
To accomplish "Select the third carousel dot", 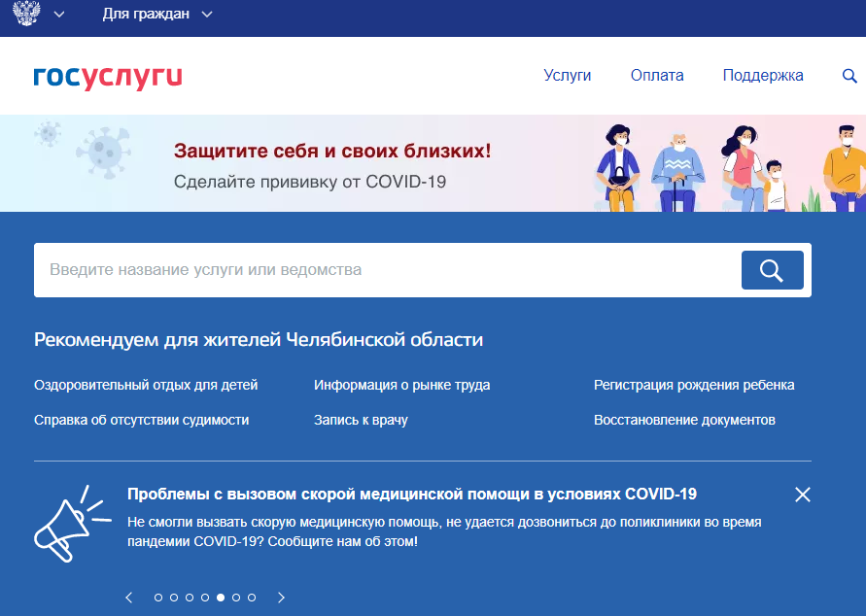I will [x=190, y=598].
